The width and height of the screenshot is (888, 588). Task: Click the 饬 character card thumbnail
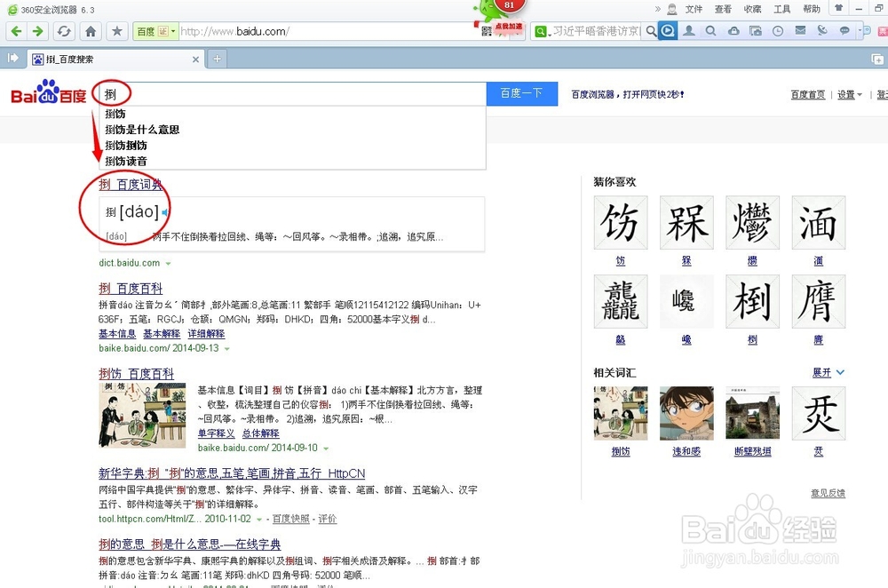click(621, 223)
